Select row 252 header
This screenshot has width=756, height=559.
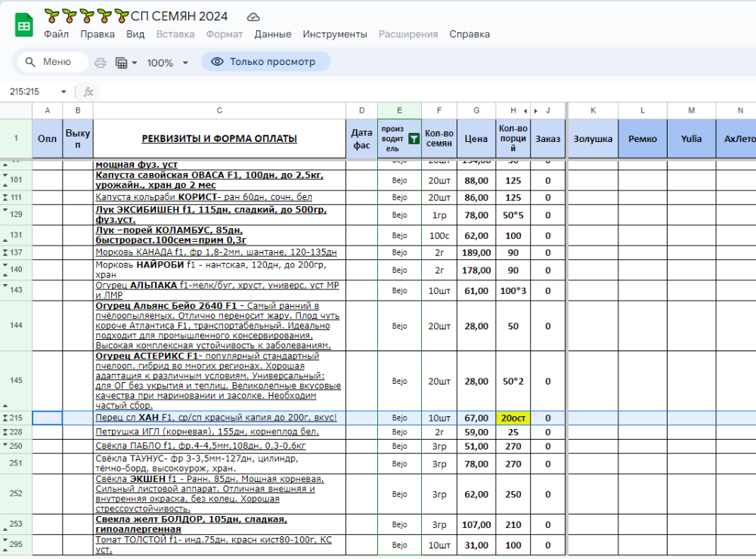click(16, 494)
